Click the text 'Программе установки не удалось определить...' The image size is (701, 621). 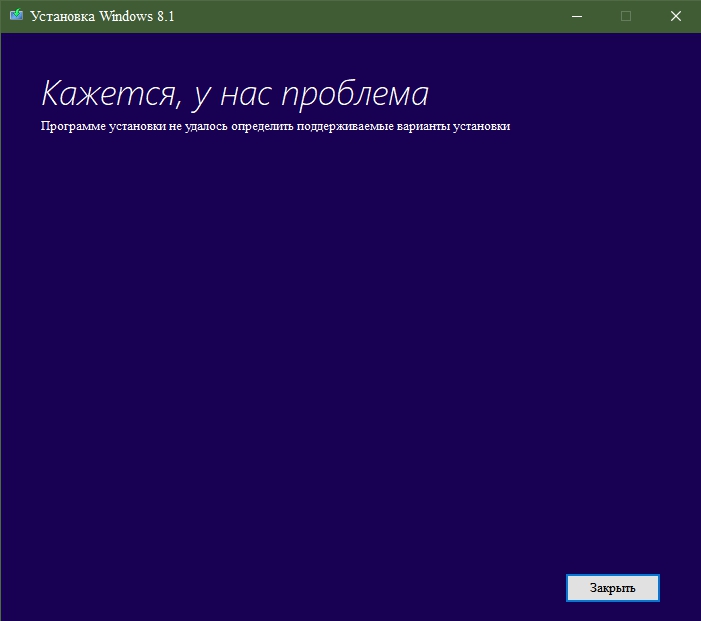275,127
